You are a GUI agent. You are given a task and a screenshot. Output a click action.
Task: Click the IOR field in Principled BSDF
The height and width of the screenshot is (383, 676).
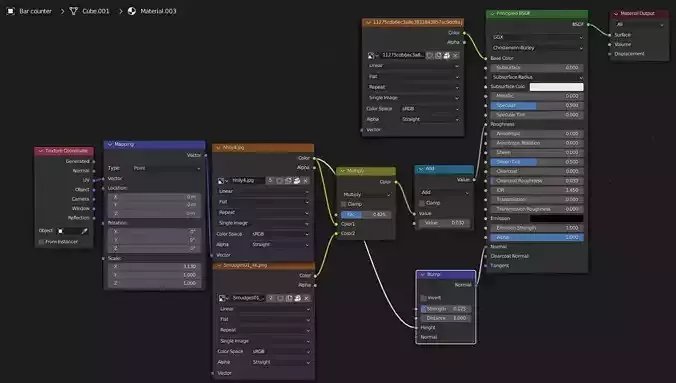pos(537,190)
